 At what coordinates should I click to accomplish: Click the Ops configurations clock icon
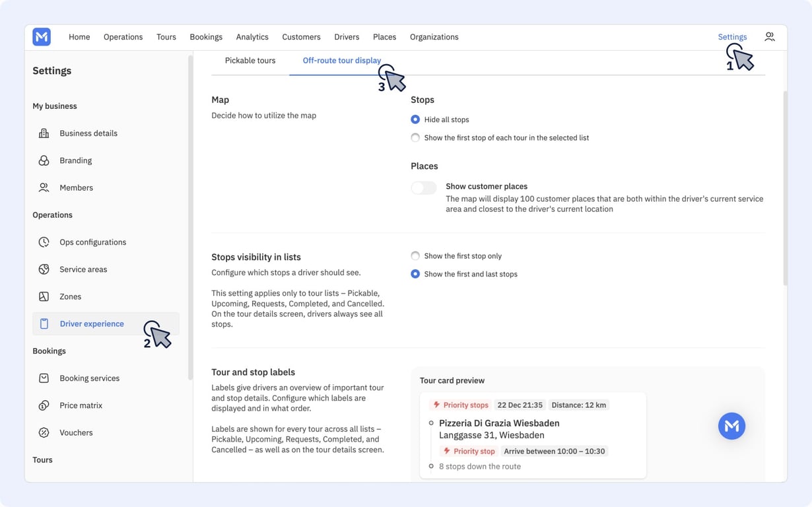44,242
